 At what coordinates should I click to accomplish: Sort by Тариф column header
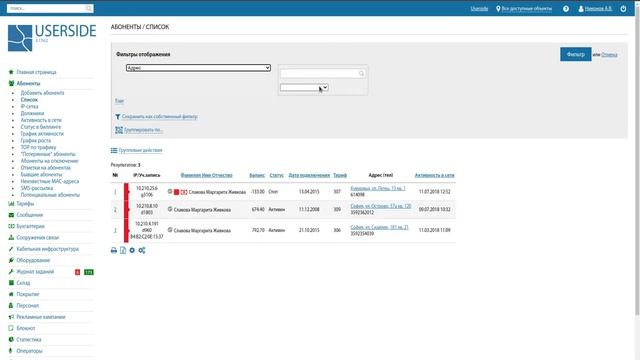point(340,175)
